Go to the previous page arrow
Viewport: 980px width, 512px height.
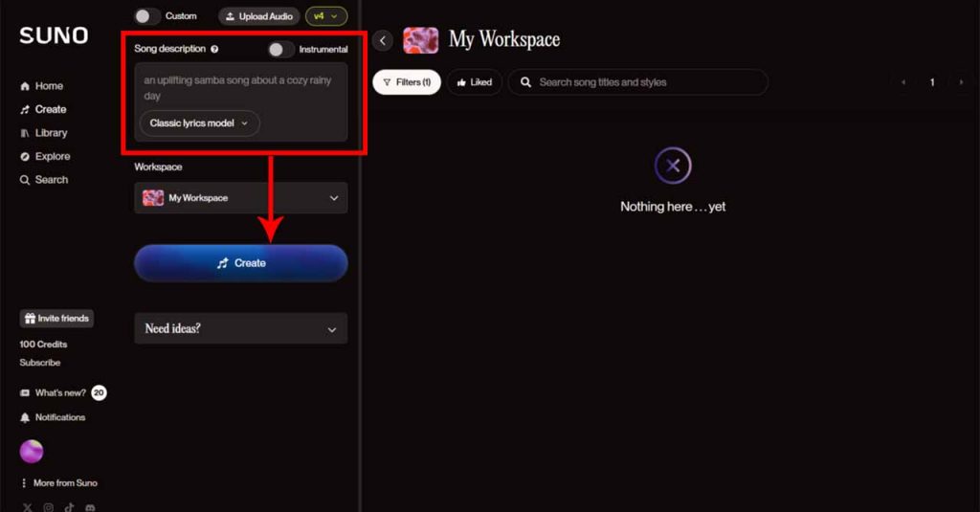tap(903, 82)
